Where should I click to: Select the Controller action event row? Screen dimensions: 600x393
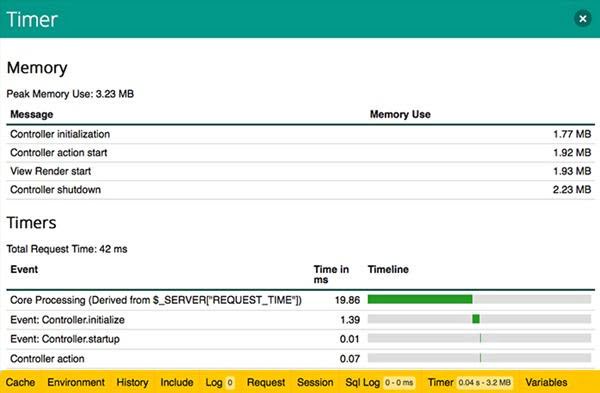coord(300,359)
